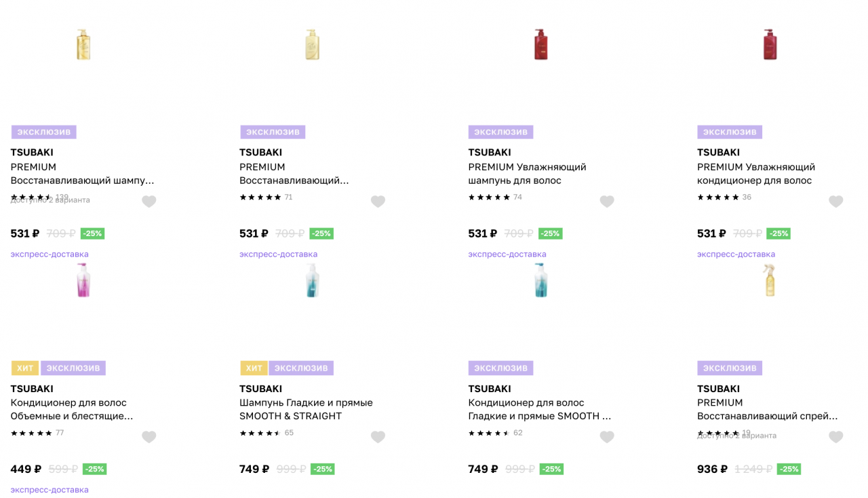Viewport: 868px width, 498px height.
Task: Heart the PREMIUM Увлажняющий кондиционер product
Action: (836, 202)
